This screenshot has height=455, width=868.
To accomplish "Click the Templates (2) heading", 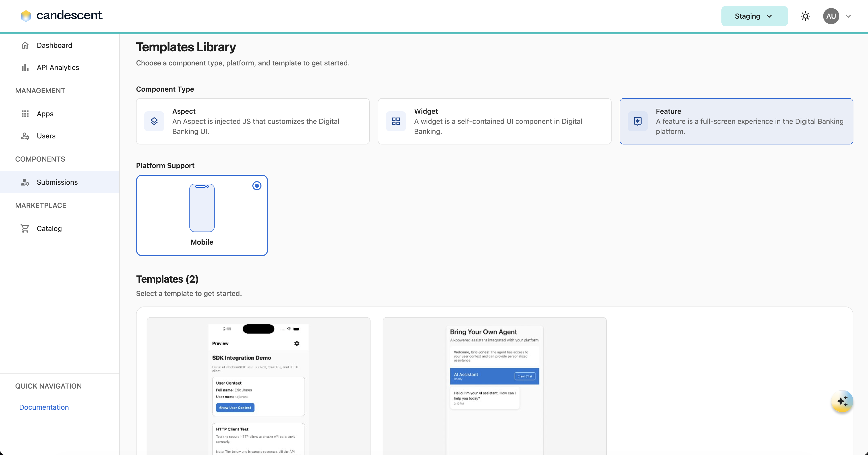I will (167, 279).
